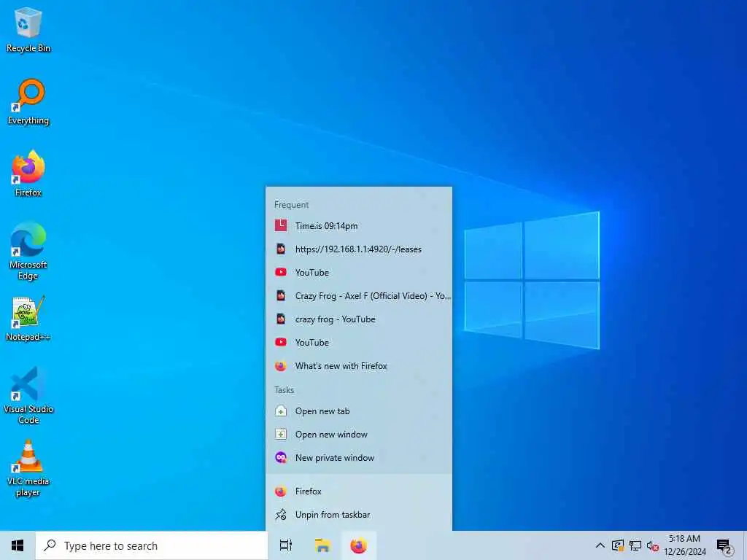Click the pinned Firefox taskbar icon
Viewport: 747px width, 560px height.
(359, 545)
